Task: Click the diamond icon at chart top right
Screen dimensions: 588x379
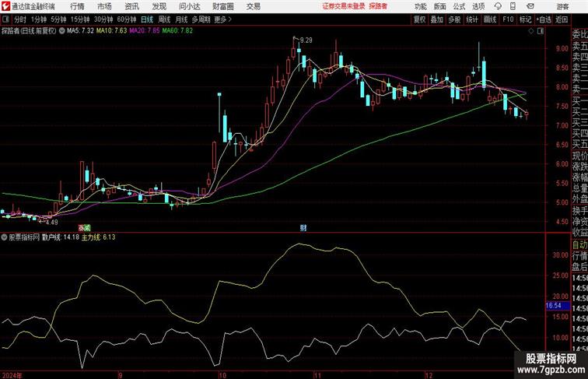Action: (x=531, y=31)
